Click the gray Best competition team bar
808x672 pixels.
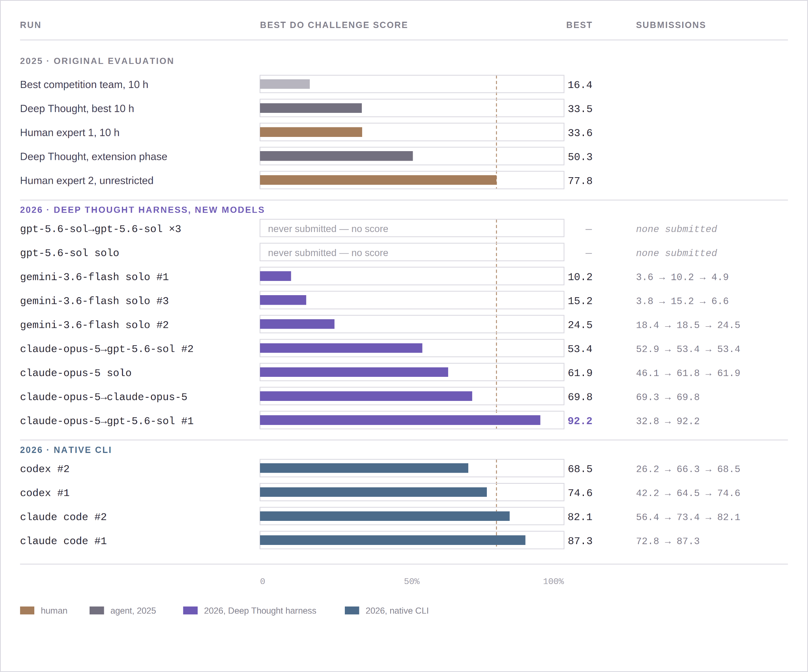(x=285, y=84)
